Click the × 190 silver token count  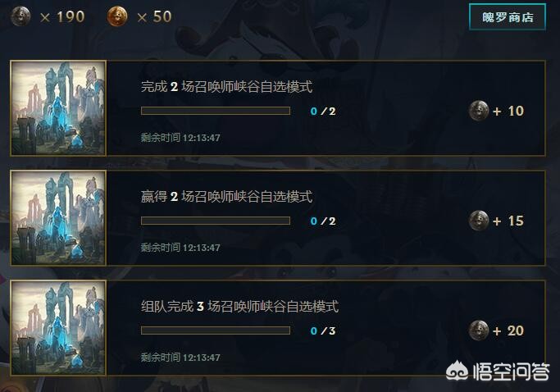[62, 16]
